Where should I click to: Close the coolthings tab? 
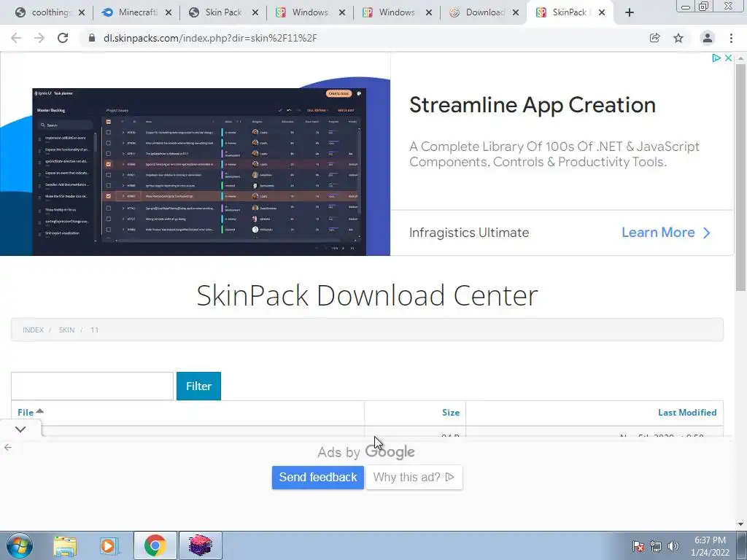(82, 13)
